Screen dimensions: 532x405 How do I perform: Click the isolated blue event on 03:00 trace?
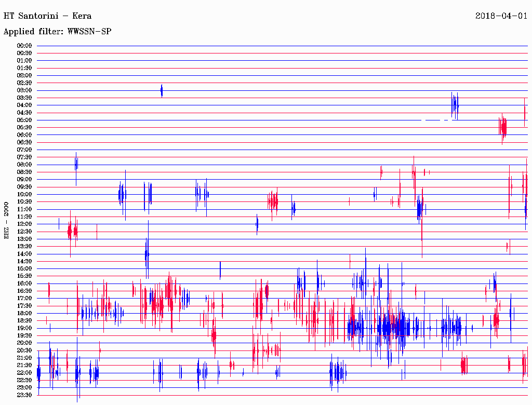click(x=162, y=91)
